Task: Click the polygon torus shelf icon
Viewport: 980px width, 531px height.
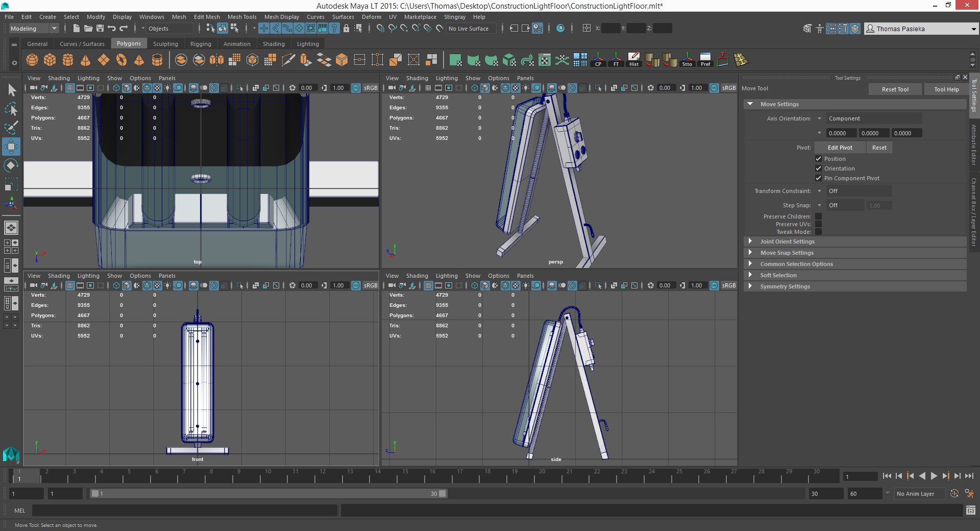Action: pos(121,60)
